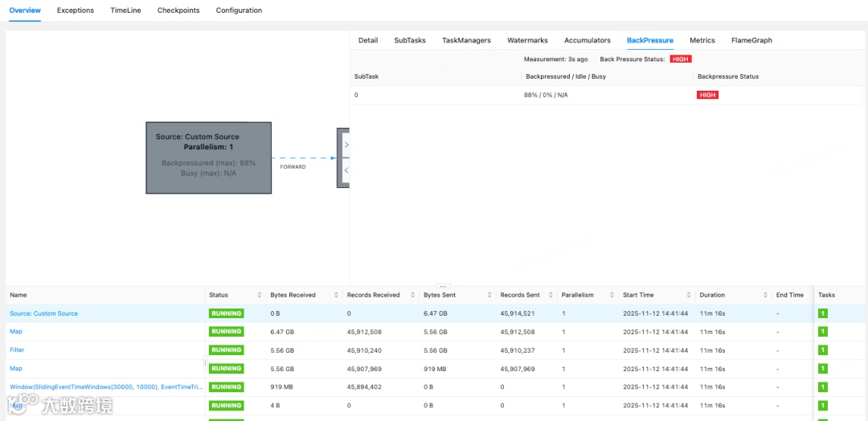Image resolution: width=868 pixels, height=421 pixels.
Task: Select the Source: Custom Source graph node
Action: pyautogui.click(x=209, y=157)
